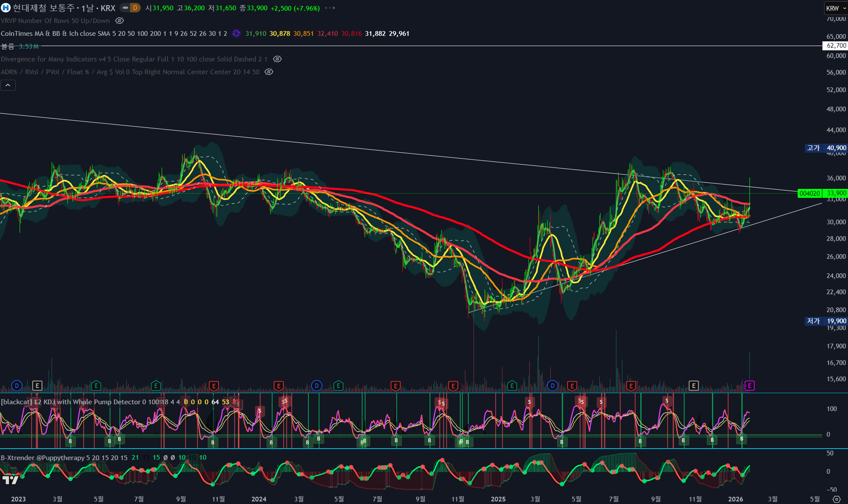Click the red E earnings marker near late October 2024
This screenshot has height=504, width=848.
453,386
